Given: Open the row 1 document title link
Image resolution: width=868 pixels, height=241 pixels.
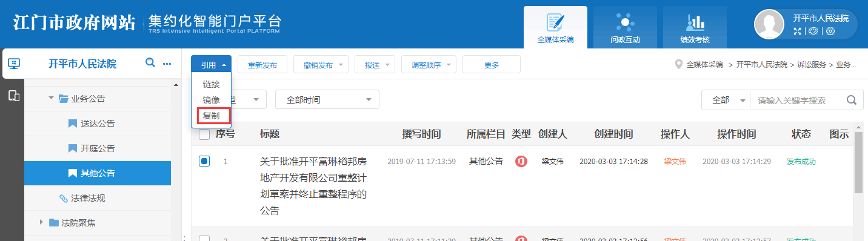Looking at the screenshot, I should click(x=313, y=186).
